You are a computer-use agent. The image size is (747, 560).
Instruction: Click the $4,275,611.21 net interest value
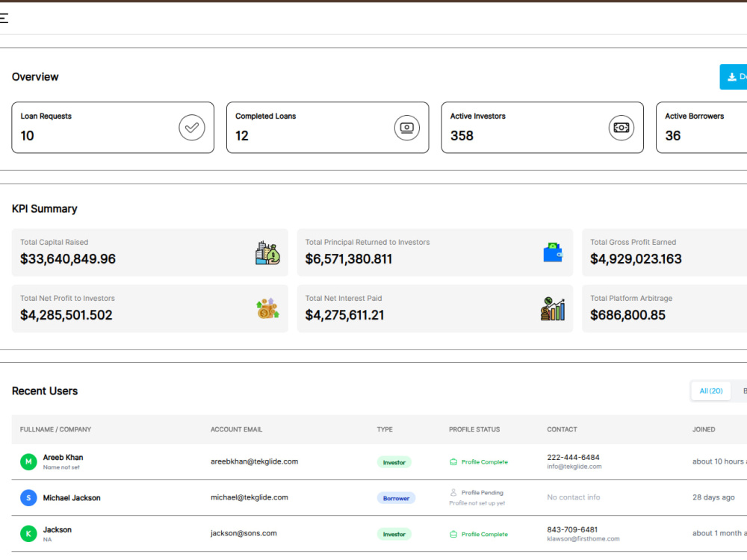[344, 315]
